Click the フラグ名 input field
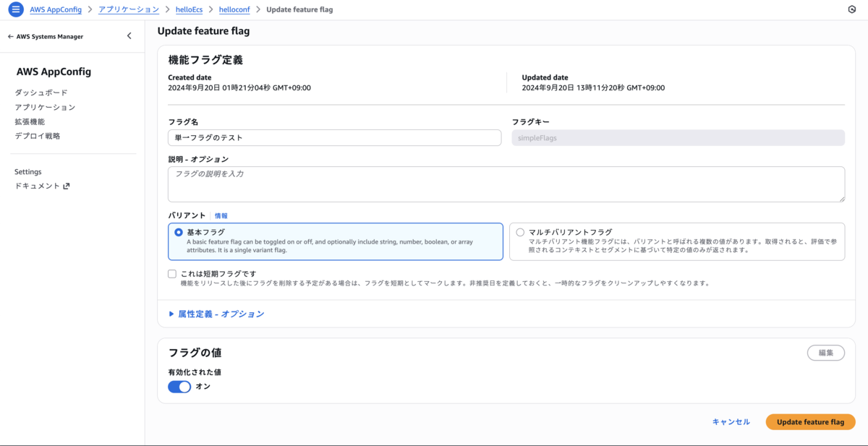Viewport: 868px width, 446px height. (334, 137)
